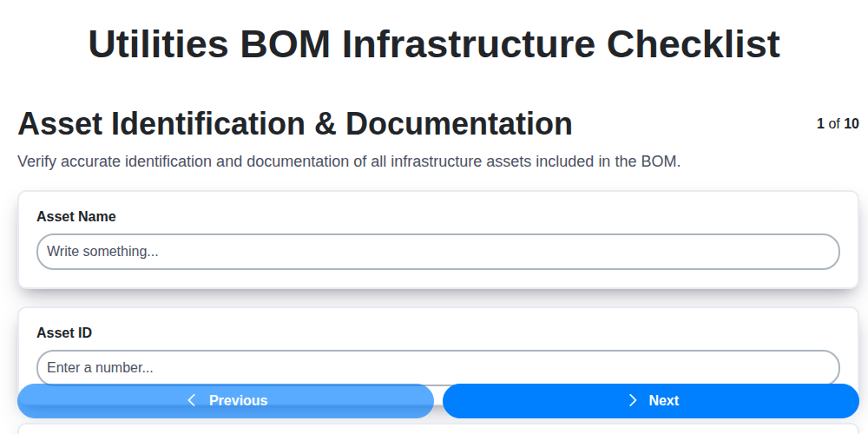Click the section description starting 'Verify accurate identification'

click(x=349, y=161)
